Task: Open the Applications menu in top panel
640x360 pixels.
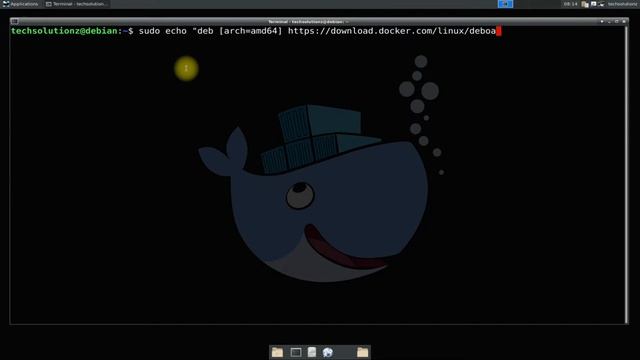Action: coord(20,4)
